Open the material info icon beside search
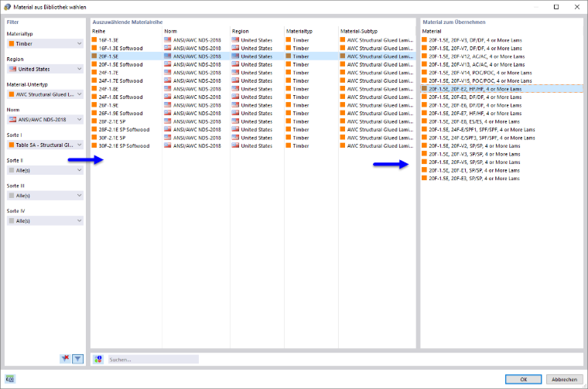This screenshot has height=389, width=588. coord(98,359)
